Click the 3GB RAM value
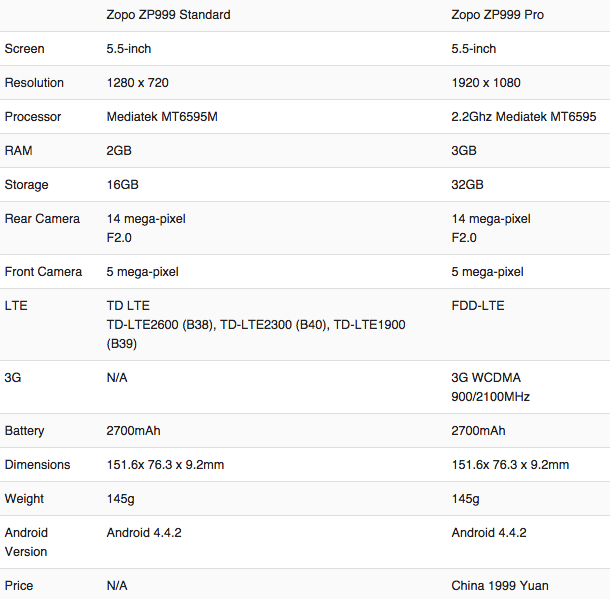Screen dimensions: 610x599 pos(464,151)
